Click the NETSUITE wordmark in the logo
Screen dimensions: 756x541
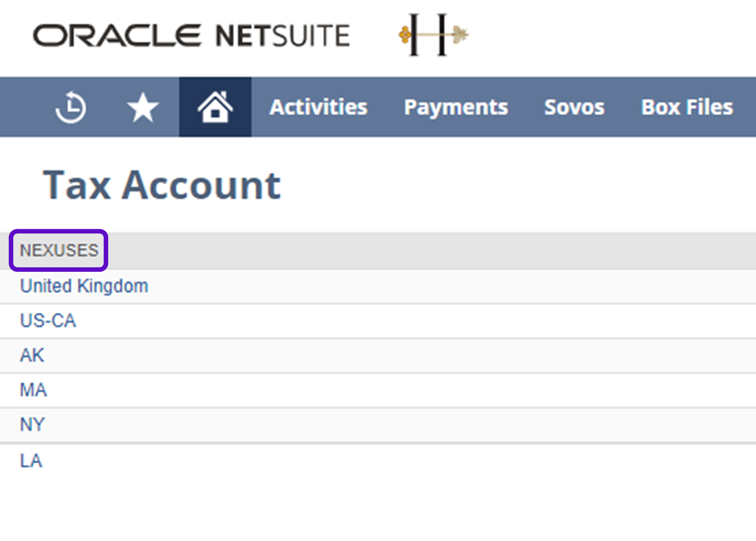pos(282,36)
